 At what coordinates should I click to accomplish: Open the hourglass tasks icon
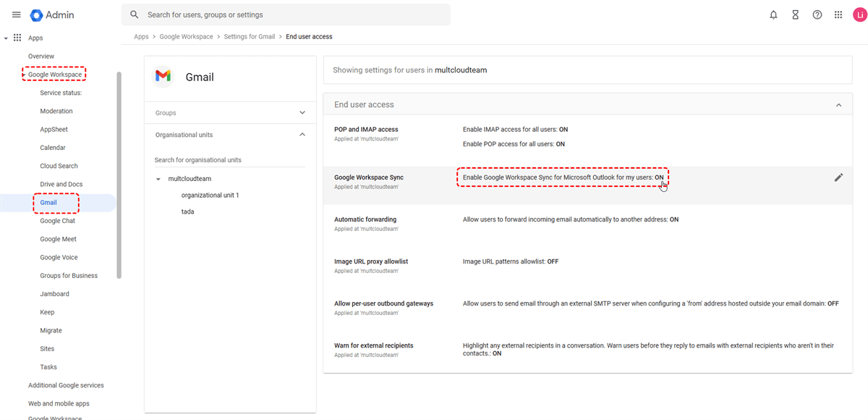(x=795, y=14)
